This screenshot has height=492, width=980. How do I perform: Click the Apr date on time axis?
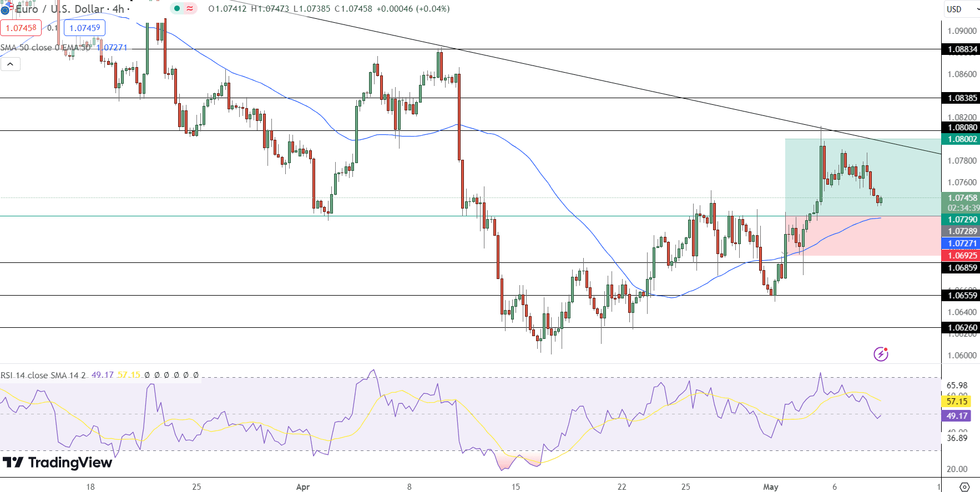[x=303, y=487]
